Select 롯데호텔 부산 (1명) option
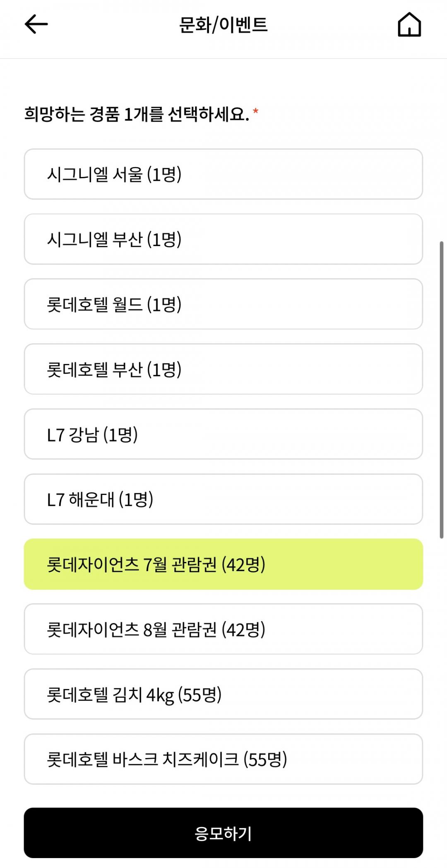This screenshot has width=447, height=868. (x=223, y=369)
